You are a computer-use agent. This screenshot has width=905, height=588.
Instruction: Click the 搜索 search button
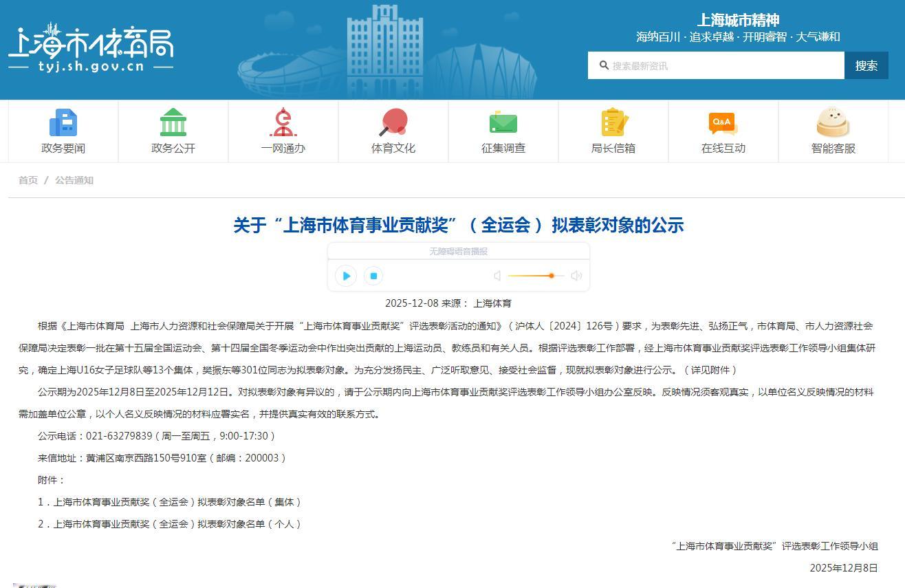point(866,65)
